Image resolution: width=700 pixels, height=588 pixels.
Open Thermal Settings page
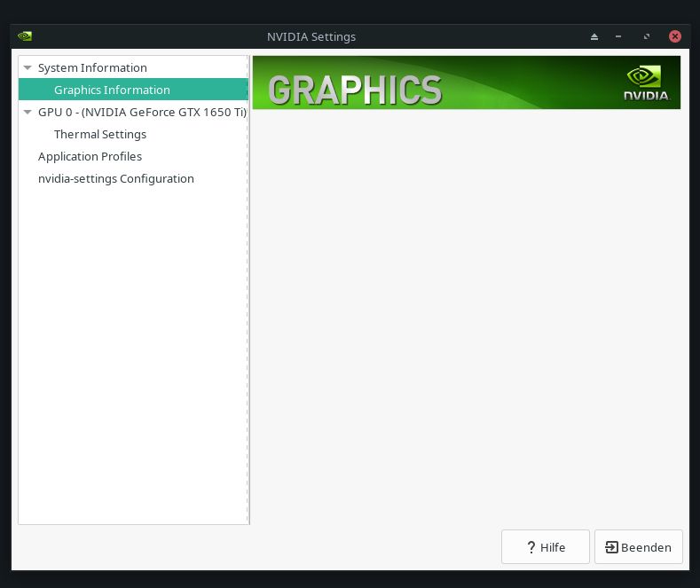point(100,135)
